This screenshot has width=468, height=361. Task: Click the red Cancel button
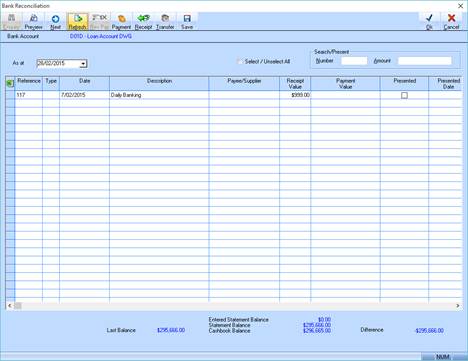[451, 22]
